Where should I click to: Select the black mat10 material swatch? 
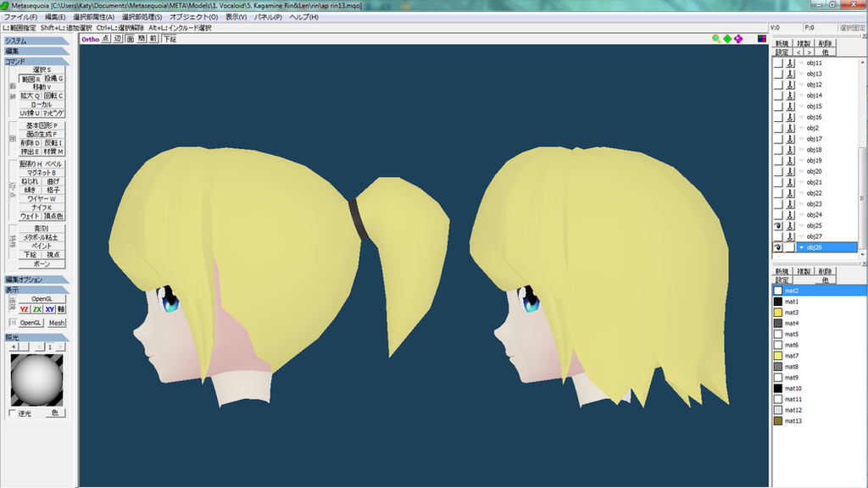point(778,388)
